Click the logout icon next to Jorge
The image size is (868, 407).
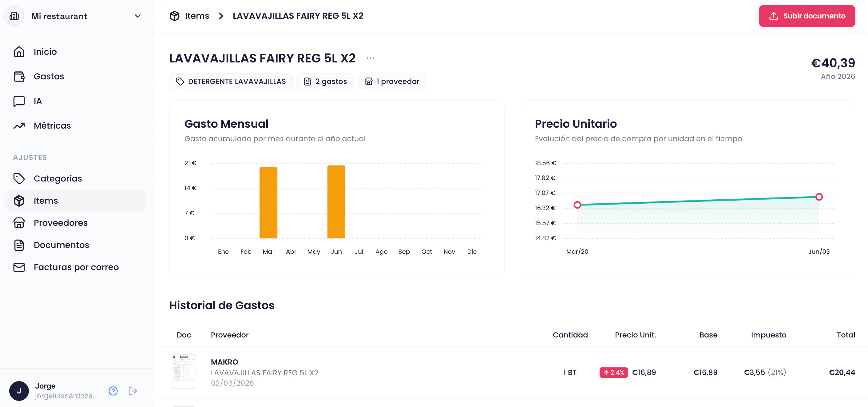(133, 391)
